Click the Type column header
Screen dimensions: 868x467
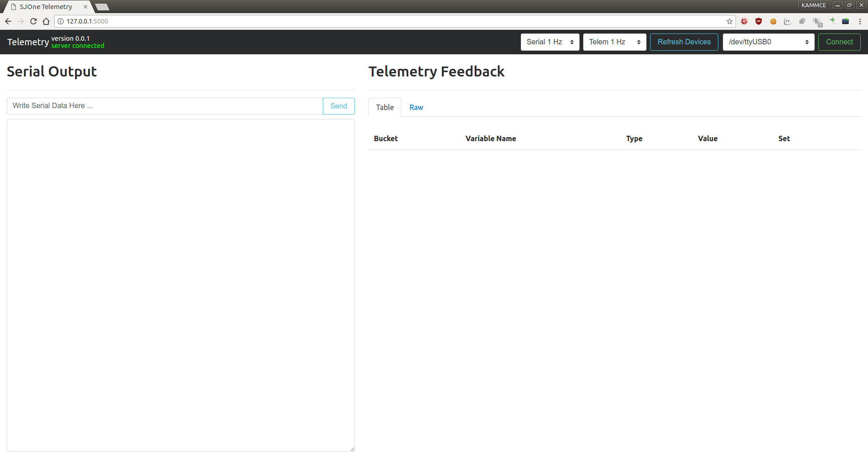point(634,138)
